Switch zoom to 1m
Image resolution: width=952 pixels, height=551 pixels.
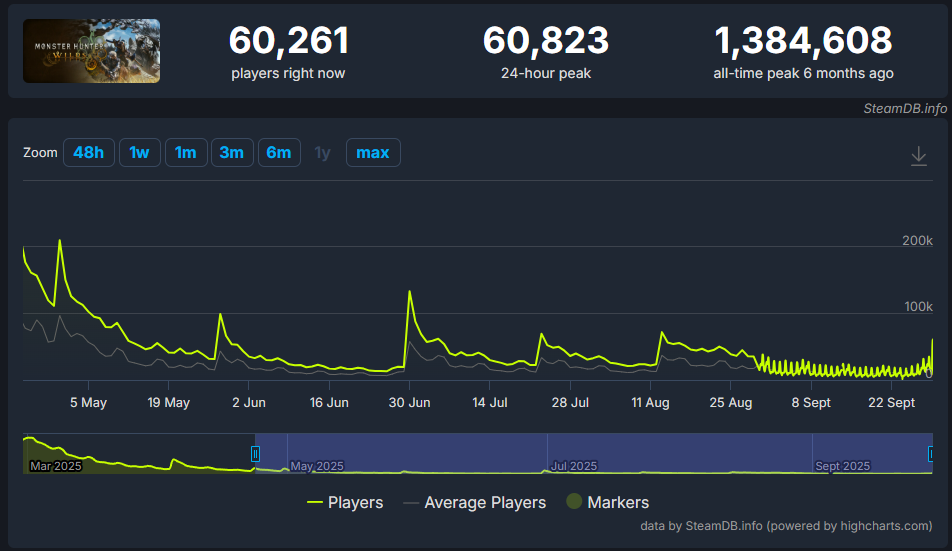pos(185,152)
